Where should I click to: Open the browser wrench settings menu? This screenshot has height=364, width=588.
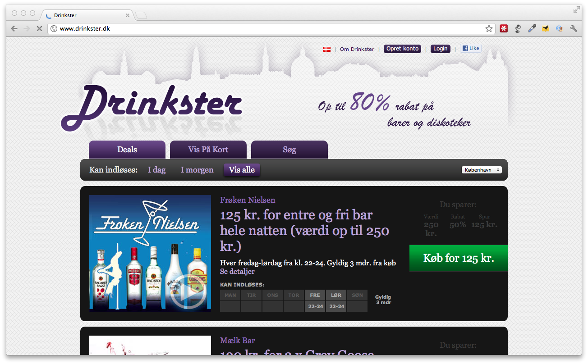[x=574, y=28]
